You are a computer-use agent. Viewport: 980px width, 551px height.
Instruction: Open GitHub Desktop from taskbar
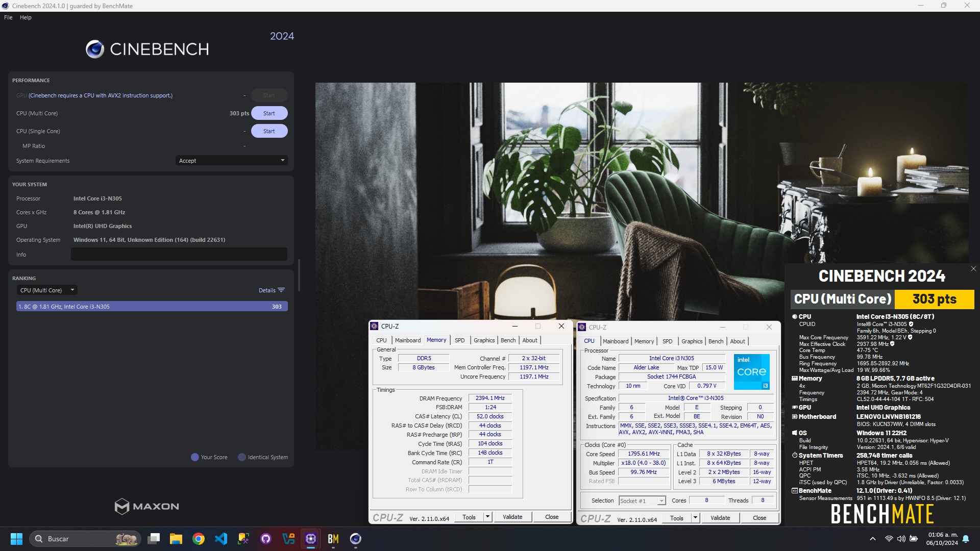[x=266, y=539]
